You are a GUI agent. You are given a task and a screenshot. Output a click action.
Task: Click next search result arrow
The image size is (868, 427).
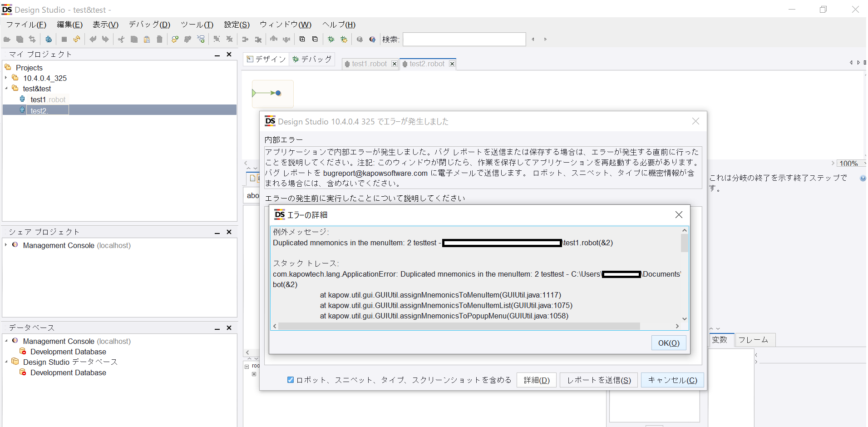(x=545, y=40)
